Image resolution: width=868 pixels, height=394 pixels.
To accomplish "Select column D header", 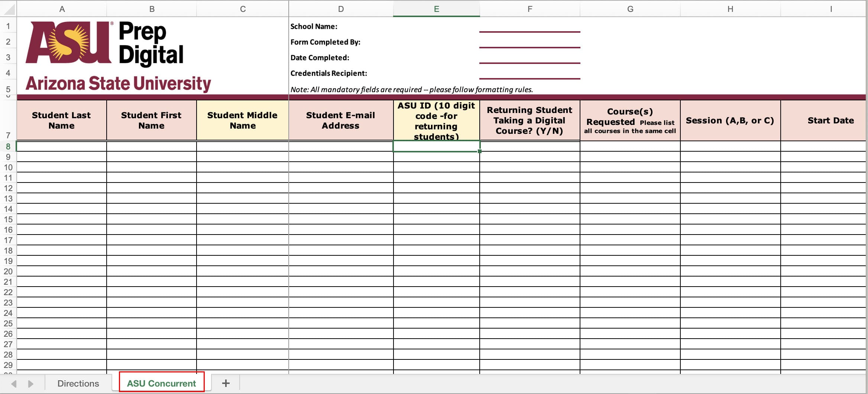I will [341, 9].
